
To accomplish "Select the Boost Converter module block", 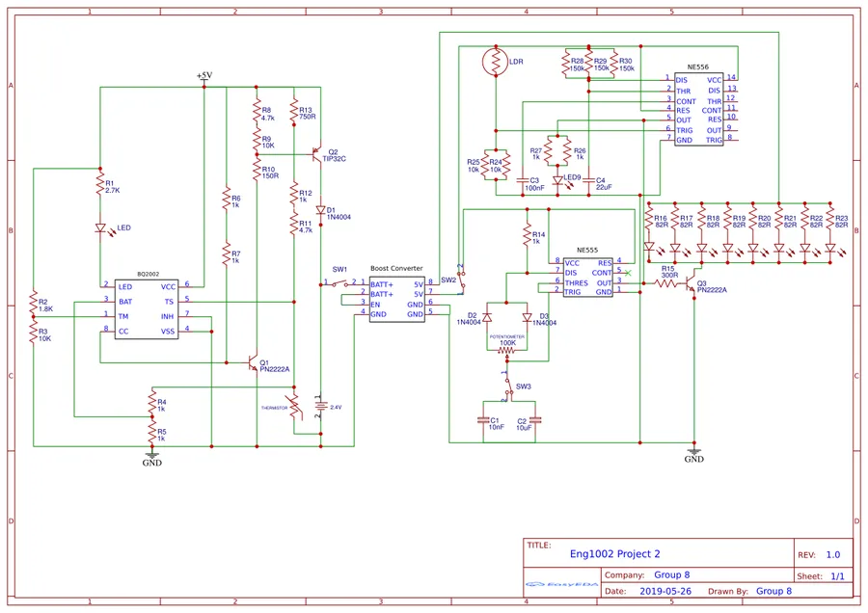I will pos(397,300).
